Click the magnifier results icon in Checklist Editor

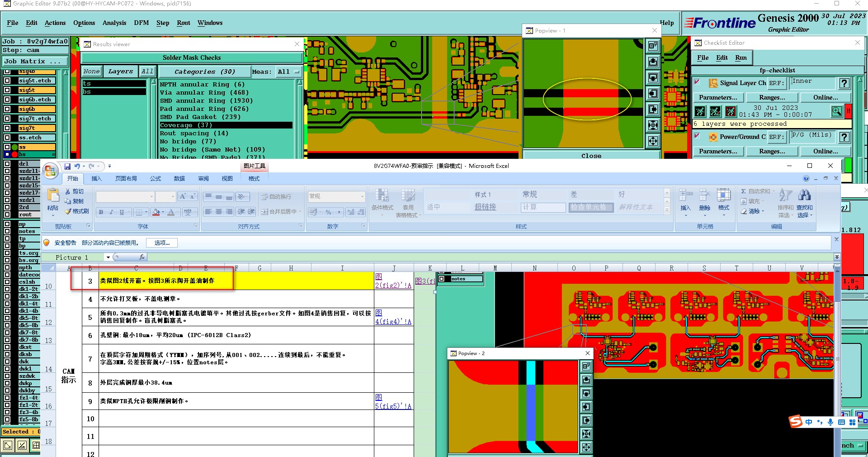(x=837, y=111)
